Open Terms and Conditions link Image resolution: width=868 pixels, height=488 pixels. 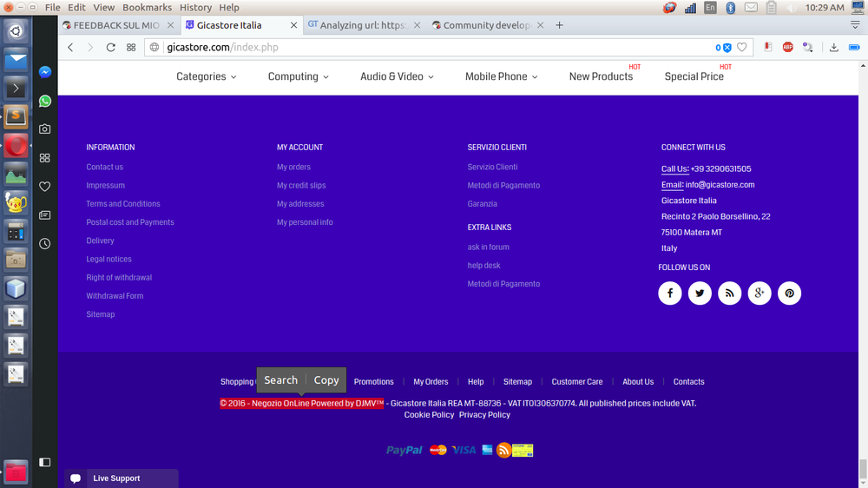(x=123, y=204)
